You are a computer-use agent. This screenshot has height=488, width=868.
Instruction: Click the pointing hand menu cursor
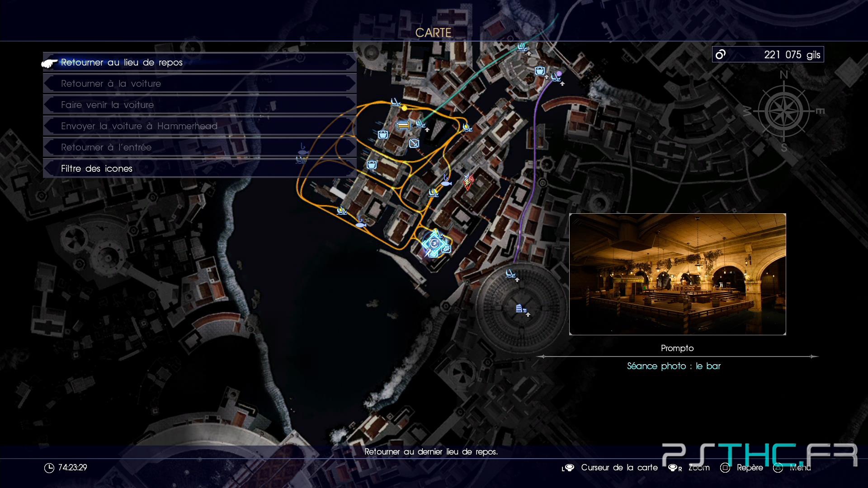pyautogui.click(x=50, y=64)
